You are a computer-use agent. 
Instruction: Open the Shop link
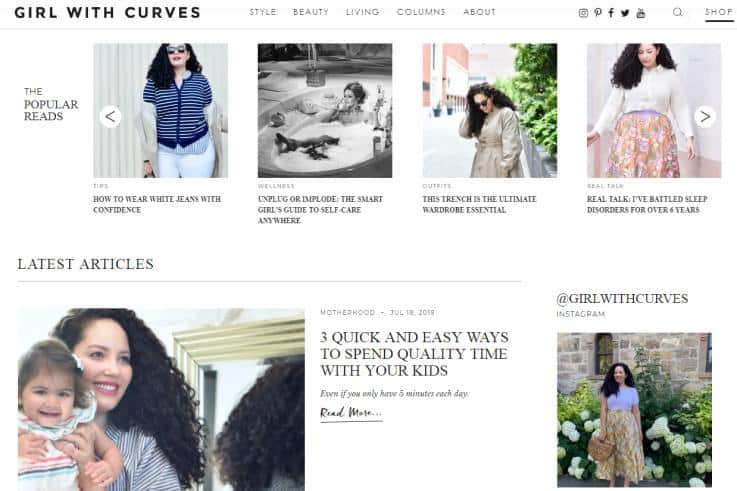pos(719,13)
